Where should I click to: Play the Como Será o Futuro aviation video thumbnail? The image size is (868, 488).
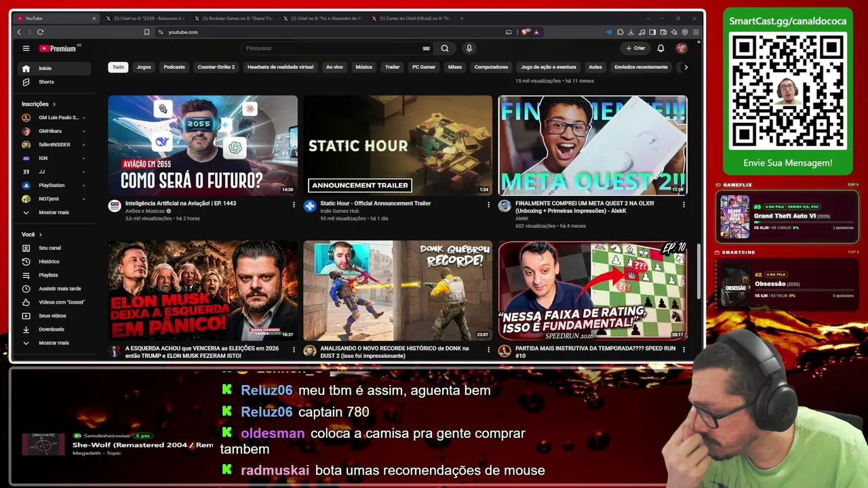coord(203,145)
